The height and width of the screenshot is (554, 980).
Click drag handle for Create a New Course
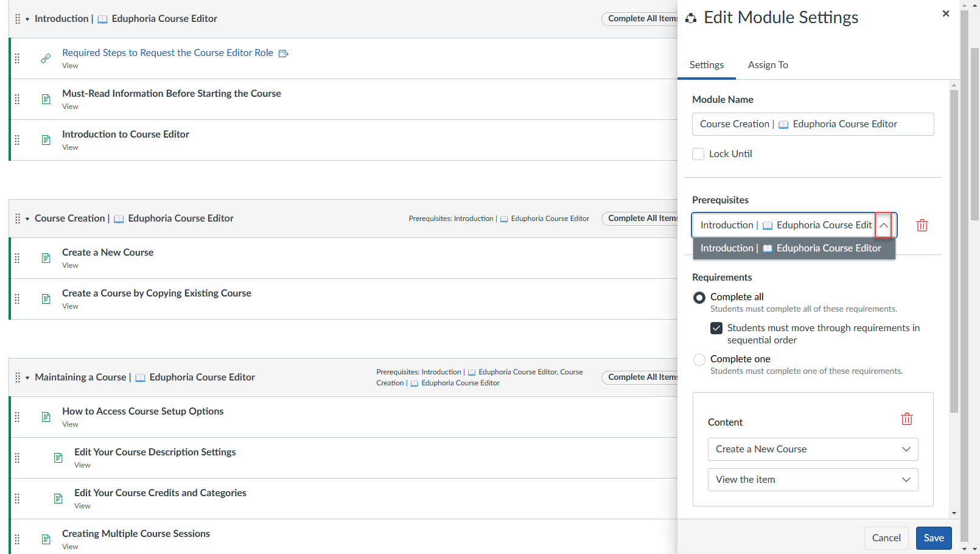18,258
